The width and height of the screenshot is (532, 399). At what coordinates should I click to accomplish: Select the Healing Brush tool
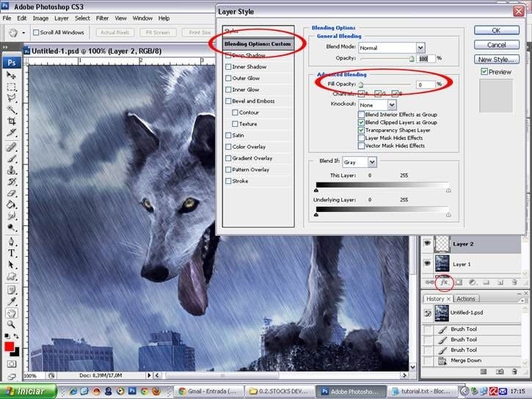(11, 147)
